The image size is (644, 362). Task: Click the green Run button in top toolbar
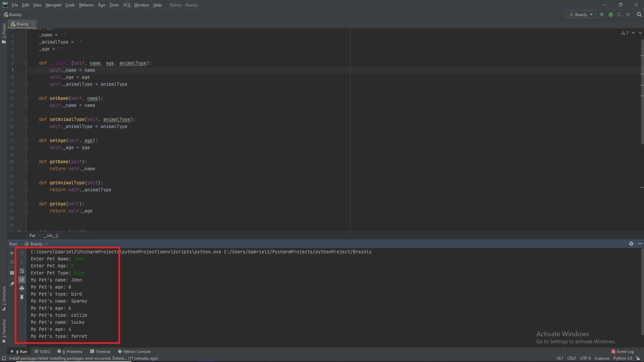coord(602,14)
